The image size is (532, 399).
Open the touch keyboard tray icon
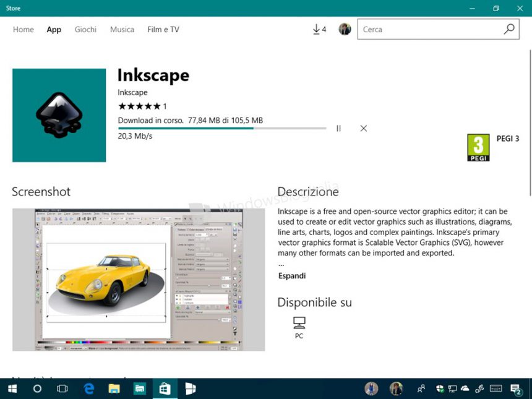point(496,389)
